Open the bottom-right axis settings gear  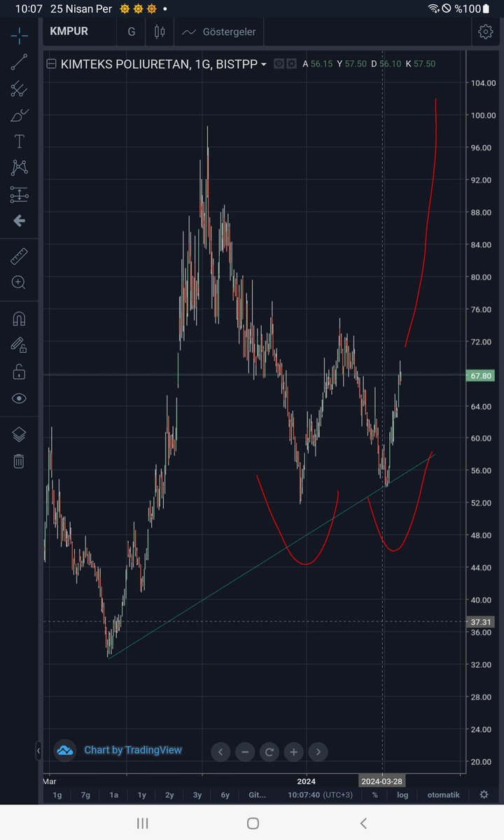click(484, 794)
